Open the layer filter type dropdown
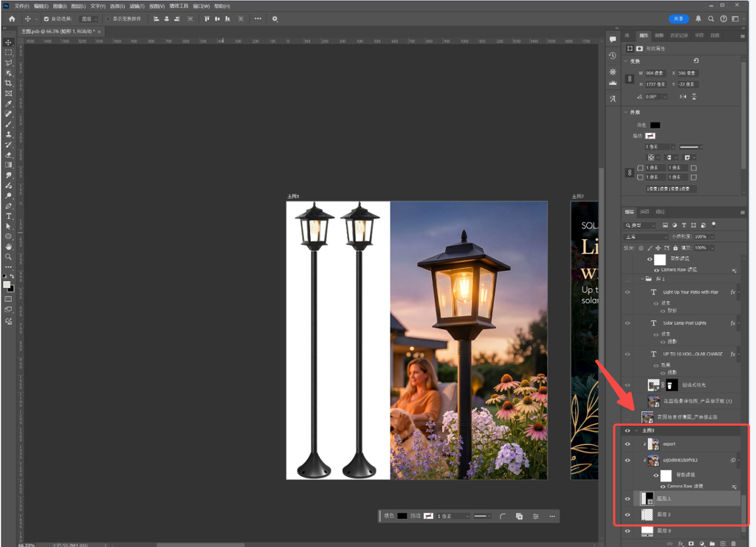This screenshot has width=756, height=547. click(x=640, y=225)
